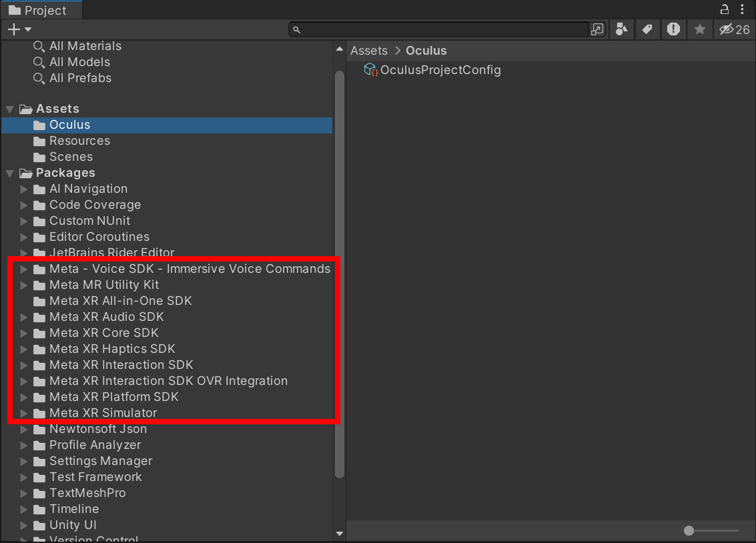Click Oculus in the breadcrumb path
The image size is (756, 543).
click(x=426, y=51)
